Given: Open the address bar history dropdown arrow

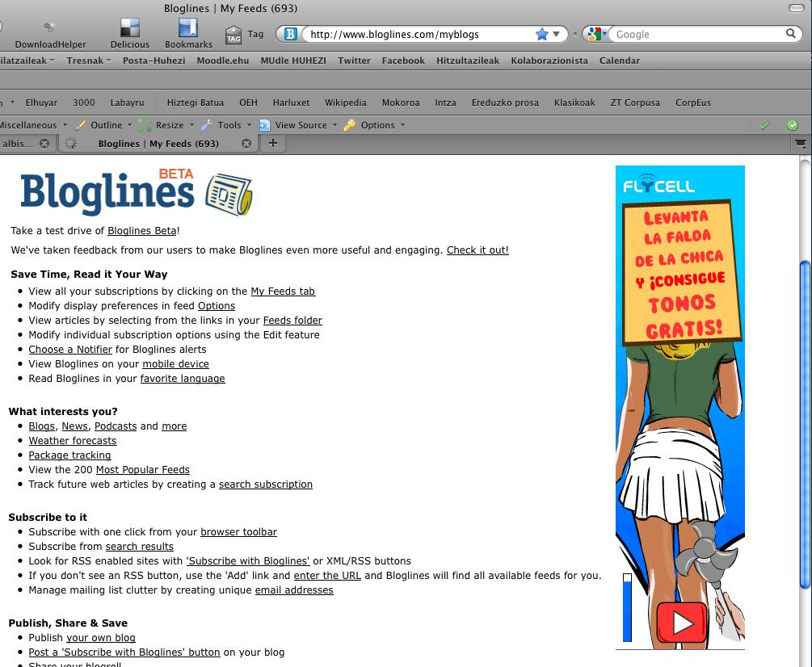Looking at the screenshot, I should click(556, 34).
